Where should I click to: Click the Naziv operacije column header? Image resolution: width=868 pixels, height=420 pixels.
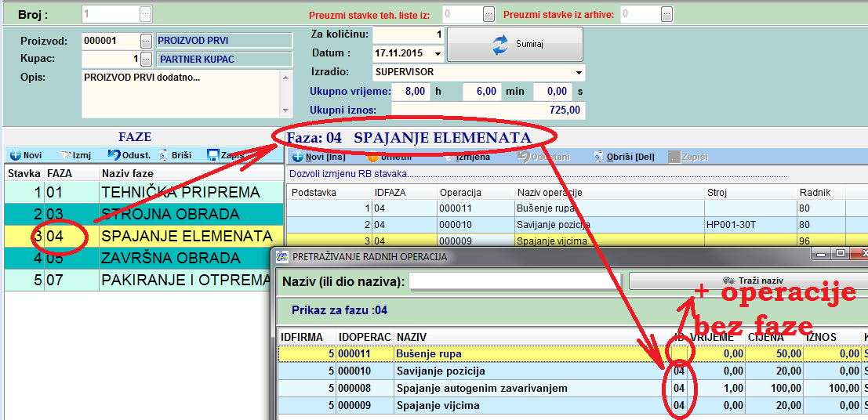click(x=608, y=193)
